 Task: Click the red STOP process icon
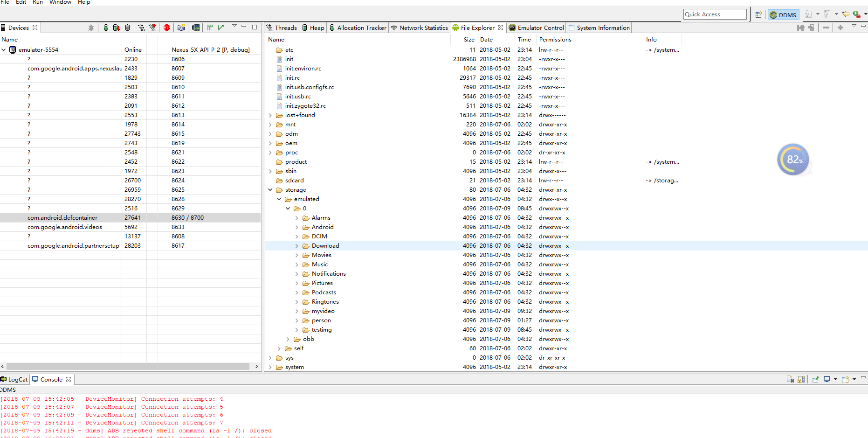[167, 28]
